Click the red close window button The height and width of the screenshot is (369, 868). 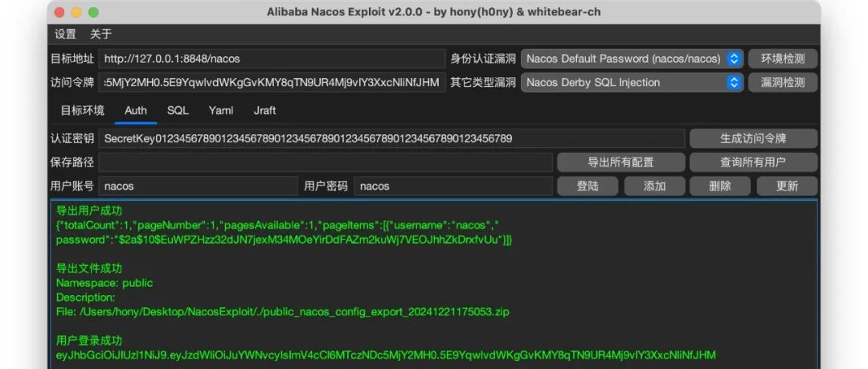[59, 12]
